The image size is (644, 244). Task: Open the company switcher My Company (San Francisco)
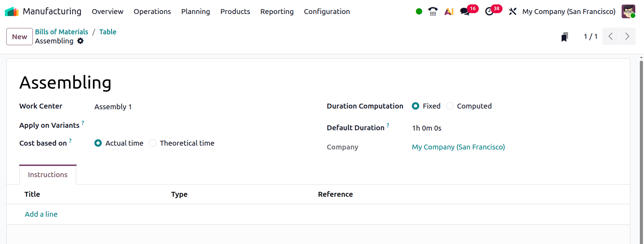click(569, 12)
